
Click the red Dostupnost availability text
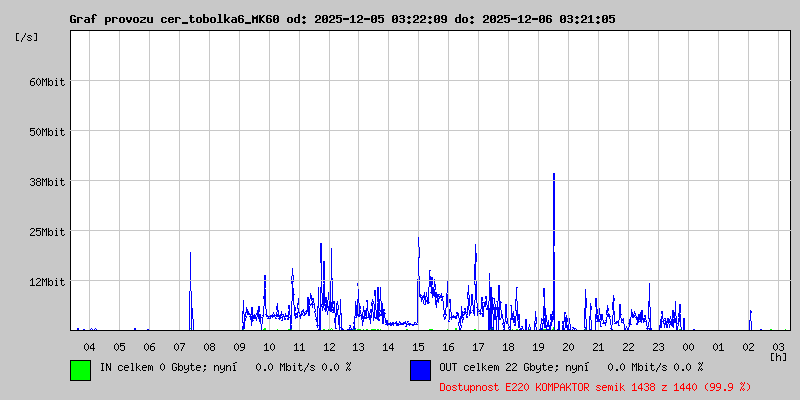coord(595,386)
